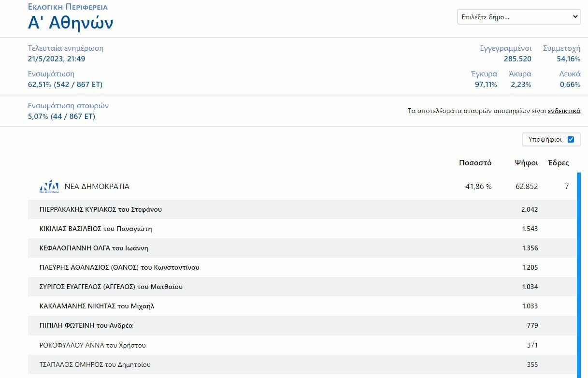Select candidate ΚΙΚΙΛΙΑΣ ΒΑΣΙΛΕΙΟΣ row
Image resolution: width=588 pixels, height=378 pixels.
click(x=96, y=229)
